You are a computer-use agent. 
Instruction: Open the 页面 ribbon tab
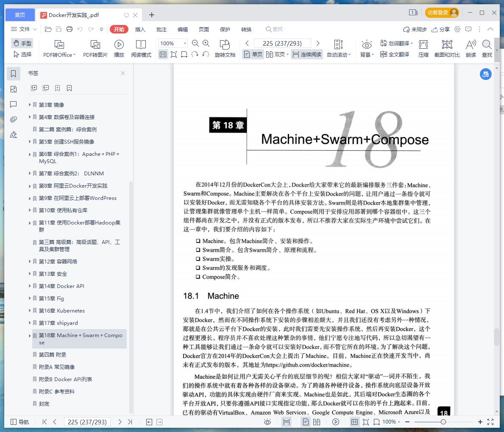[x=204, y=29]
